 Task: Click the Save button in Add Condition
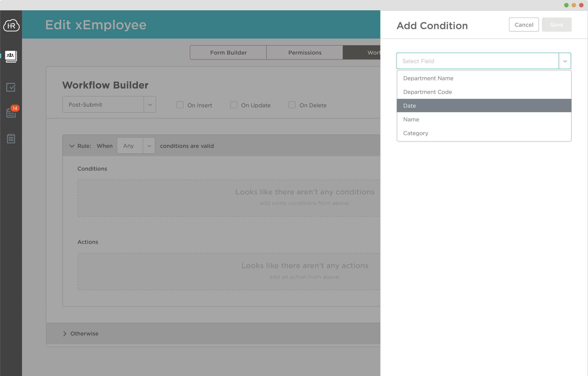click(x=556, y=24)
